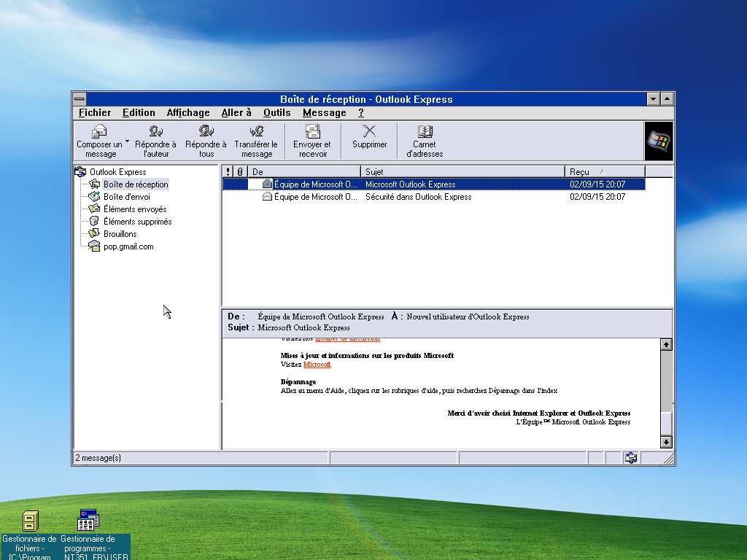Click Répondre à tous toolbar icon

point(206,132)
